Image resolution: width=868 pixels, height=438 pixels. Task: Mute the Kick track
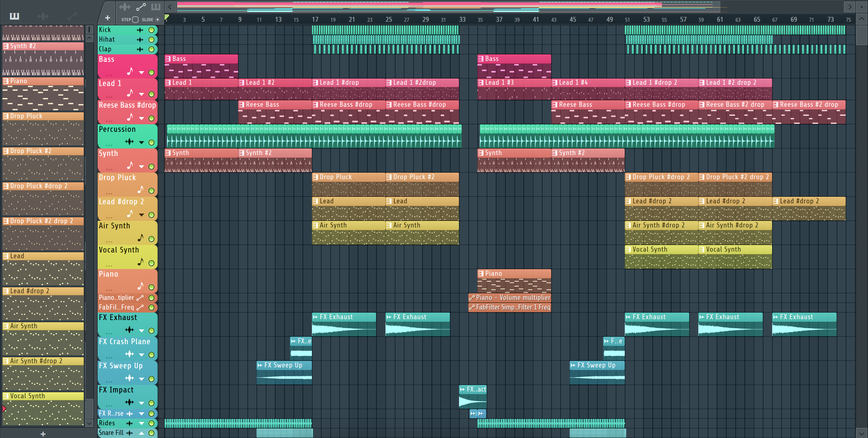152,30
